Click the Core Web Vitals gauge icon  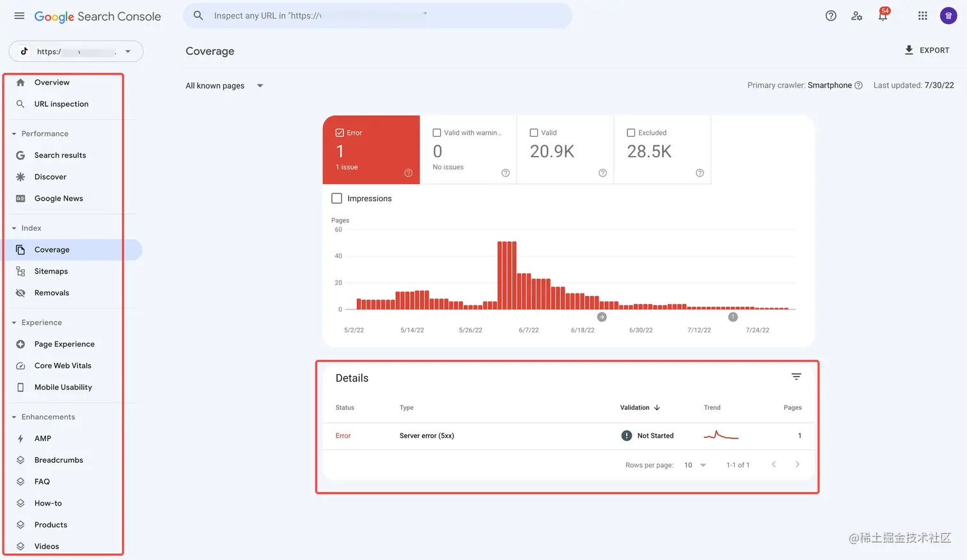point(20,366)
